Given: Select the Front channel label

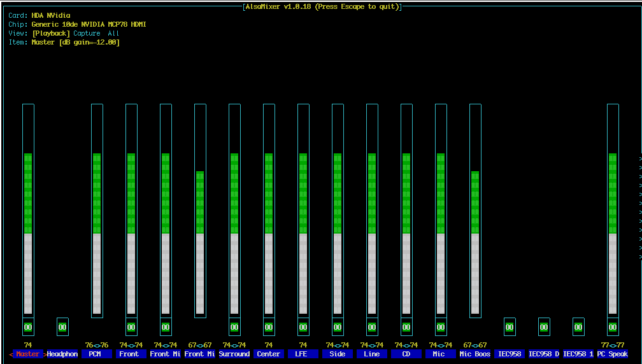Looking at the screenshot, I should point(131,354).
